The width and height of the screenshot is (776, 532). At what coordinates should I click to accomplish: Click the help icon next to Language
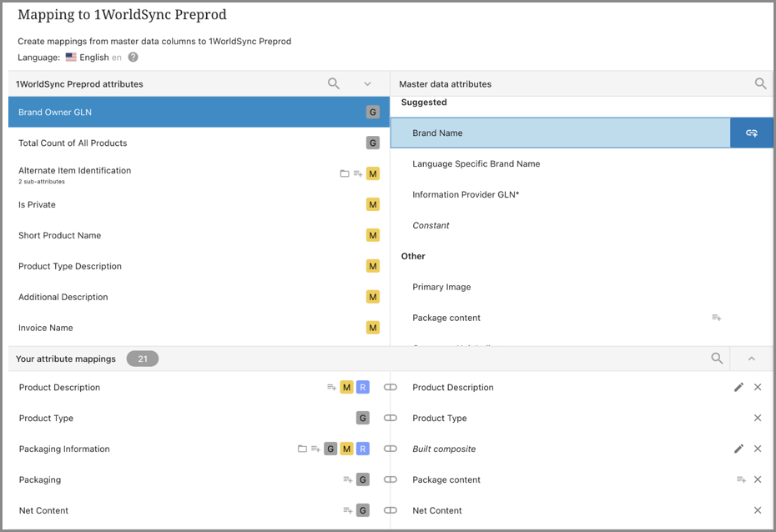coord(134,58)
